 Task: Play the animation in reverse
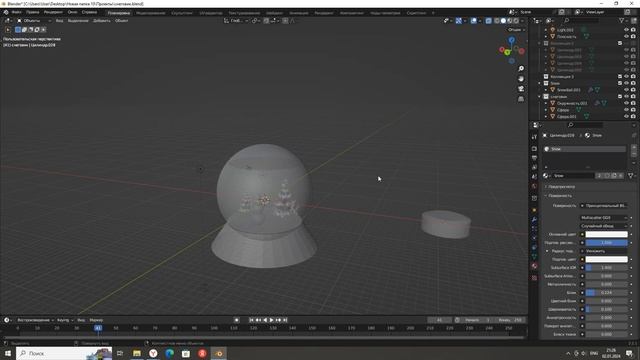coord(265,320)
